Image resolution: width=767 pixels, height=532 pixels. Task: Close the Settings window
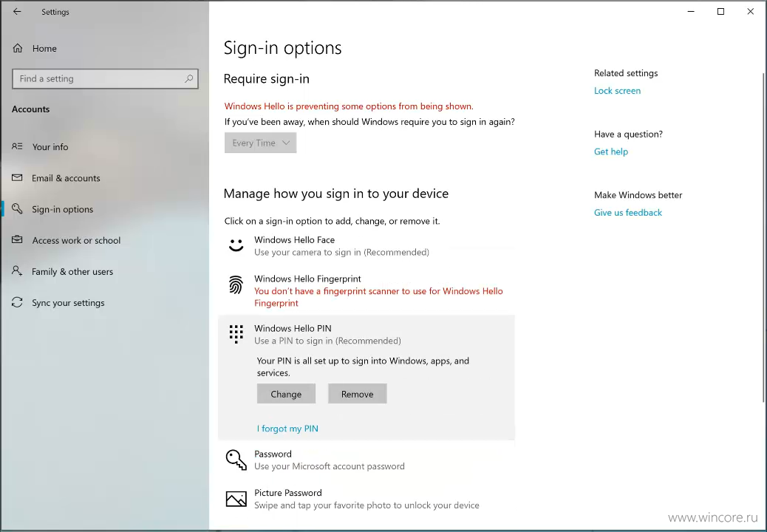tap(750, 11)
